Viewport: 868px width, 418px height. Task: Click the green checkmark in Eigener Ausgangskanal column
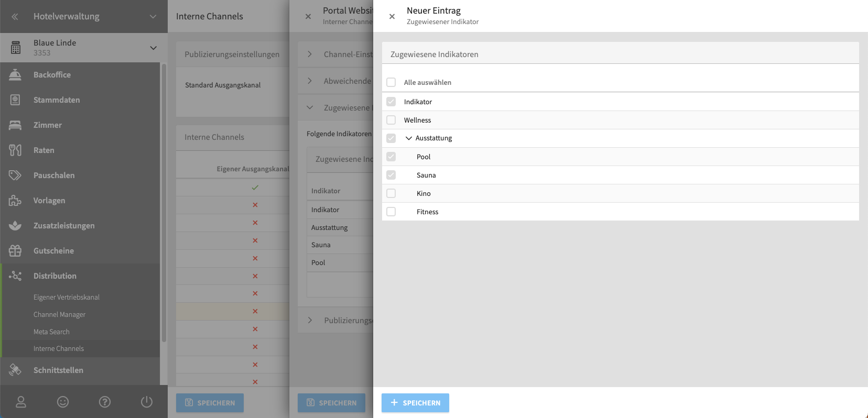pos(255,188)
